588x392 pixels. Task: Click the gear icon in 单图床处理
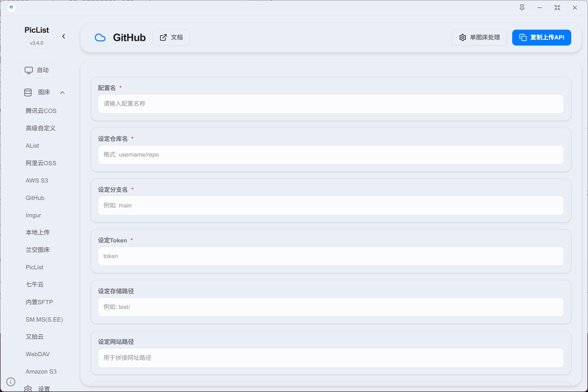click(463, 37)
